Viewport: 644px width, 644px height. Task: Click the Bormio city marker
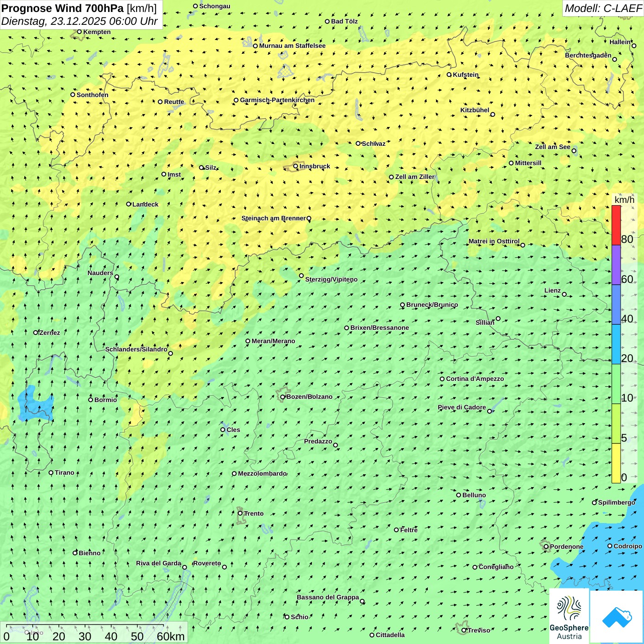point(91,400)
